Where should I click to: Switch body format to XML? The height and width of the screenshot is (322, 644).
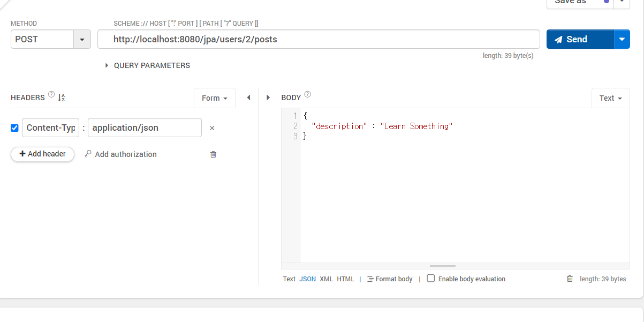[x=326, y=279]
